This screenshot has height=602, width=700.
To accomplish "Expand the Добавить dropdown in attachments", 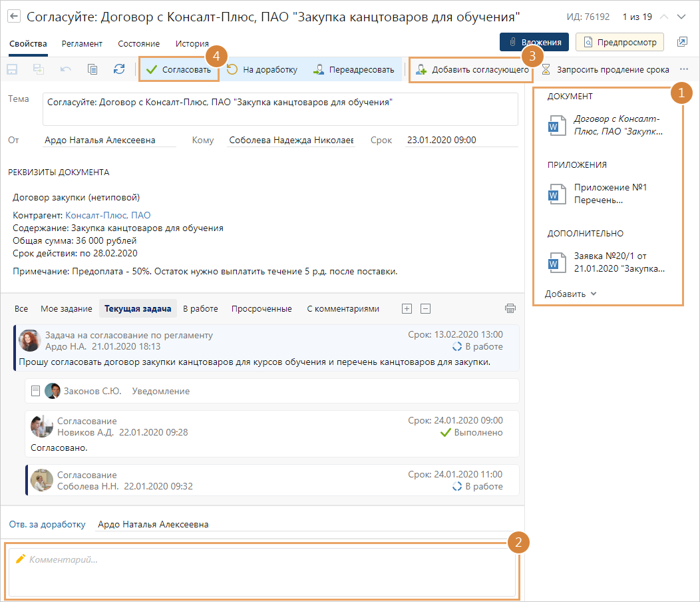I will [571, 294].
